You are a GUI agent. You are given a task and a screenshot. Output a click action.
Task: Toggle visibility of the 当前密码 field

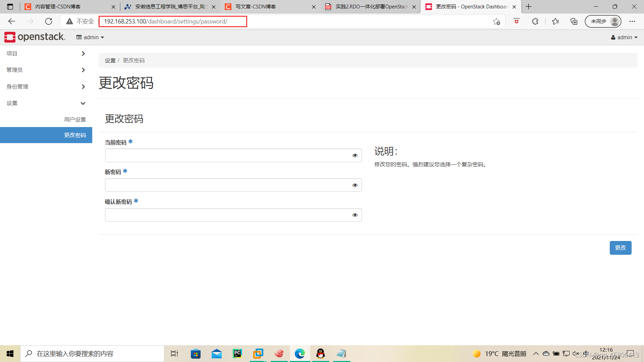click(x=355, y=155)
